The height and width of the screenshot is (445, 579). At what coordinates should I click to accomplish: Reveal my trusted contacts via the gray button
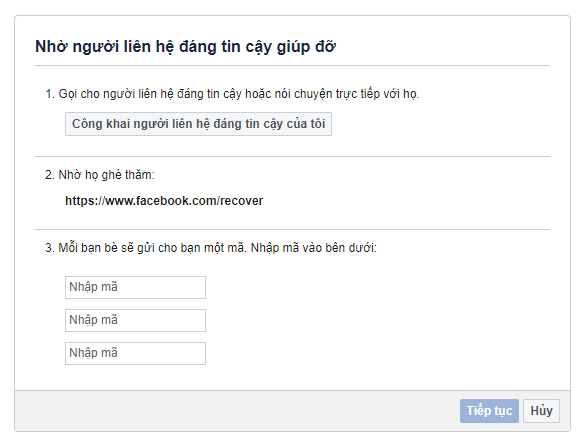click(198, 124)
